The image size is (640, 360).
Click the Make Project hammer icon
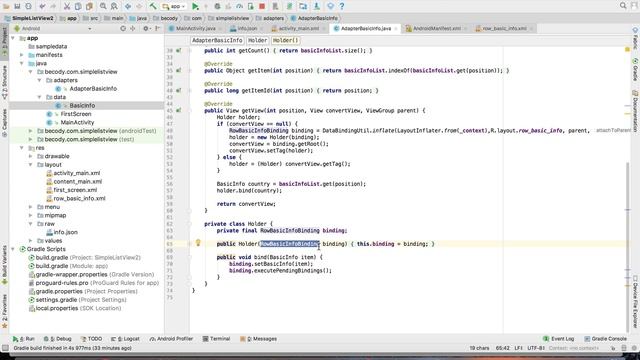pos(153,6)
